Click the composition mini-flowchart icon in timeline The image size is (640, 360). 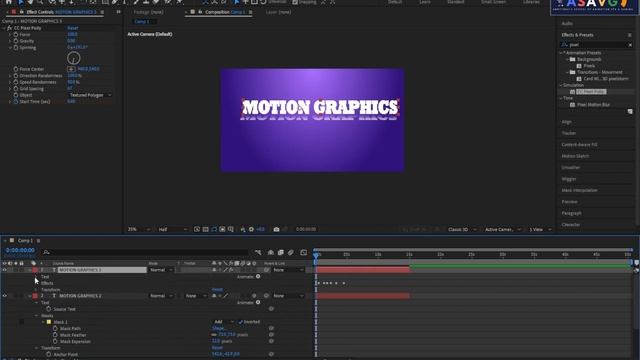click(258, 253)
